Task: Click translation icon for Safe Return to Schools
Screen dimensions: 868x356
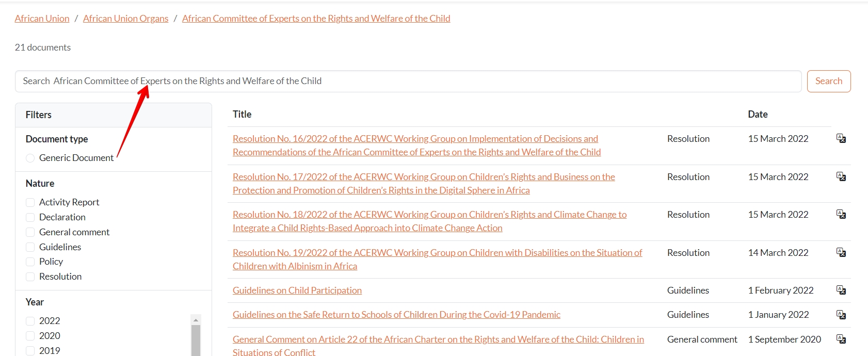Action: pyautogui.click(x=841, y=315)
